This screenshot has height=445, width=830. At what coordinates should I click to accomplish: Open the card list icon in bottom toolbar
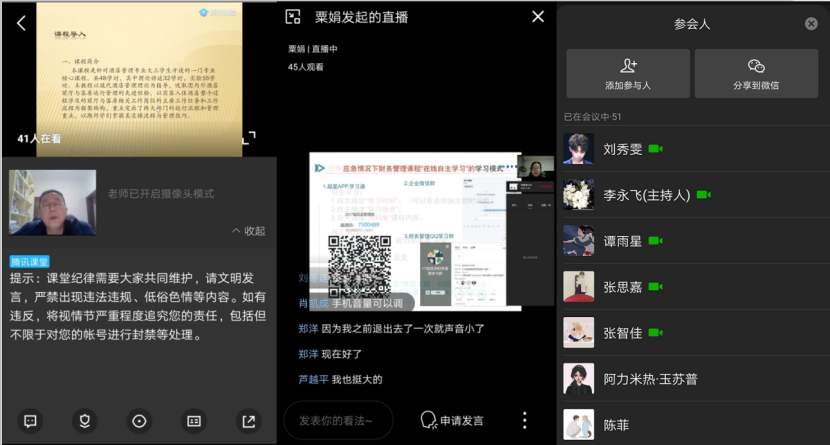(x=194, y=421)
